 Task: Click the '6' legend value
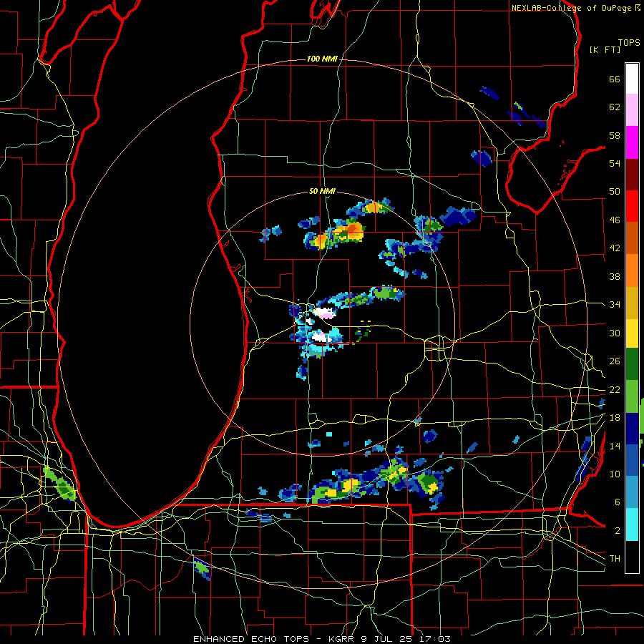pos(618,502)
